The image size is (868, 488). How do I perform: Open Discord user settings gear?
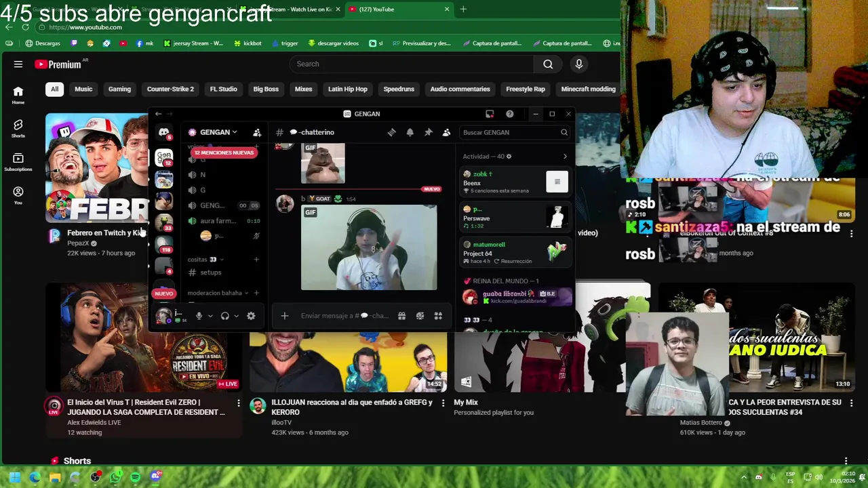point(251,316)
